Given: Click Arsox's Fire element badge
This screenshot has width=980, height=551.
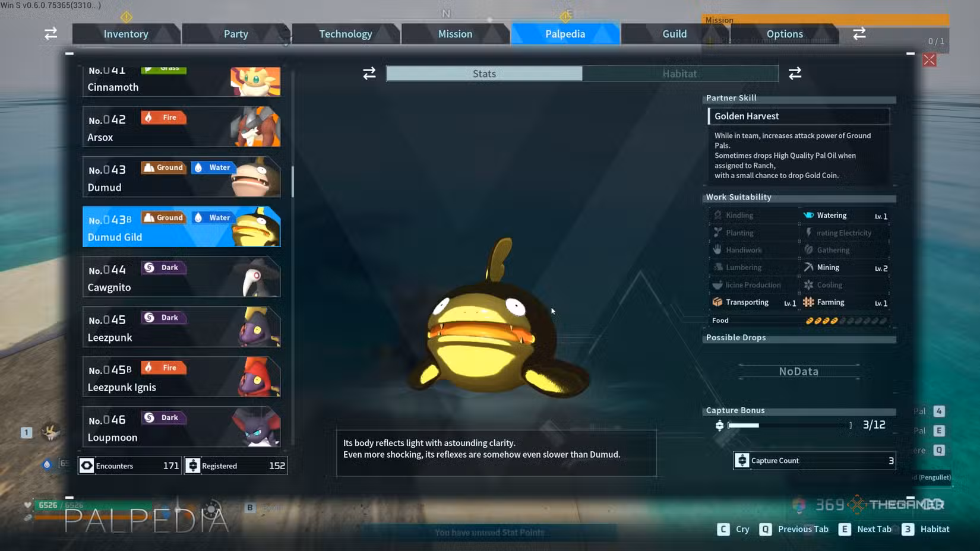Looking at the screenshot, I should coord(163,118).
